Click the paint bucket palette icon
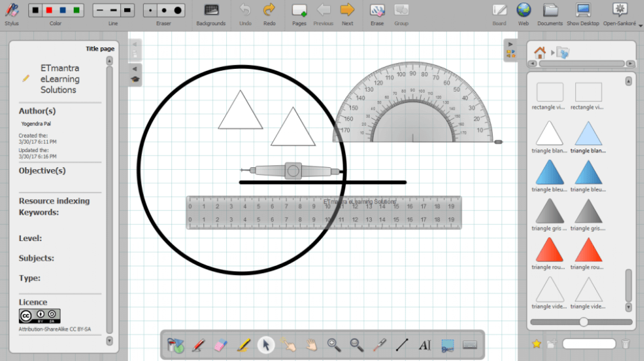Screen dimensions: 644x361 (176, 346)
